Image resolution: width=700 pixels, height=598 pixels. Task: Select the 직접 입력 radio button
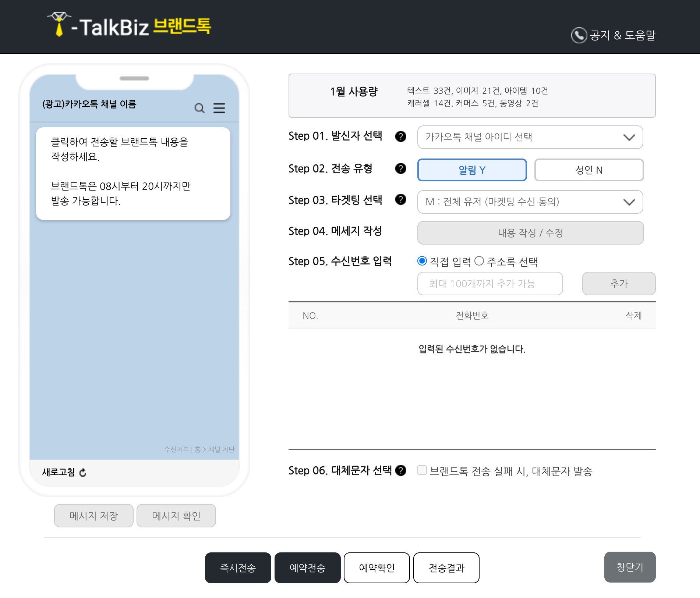point(422,261)
